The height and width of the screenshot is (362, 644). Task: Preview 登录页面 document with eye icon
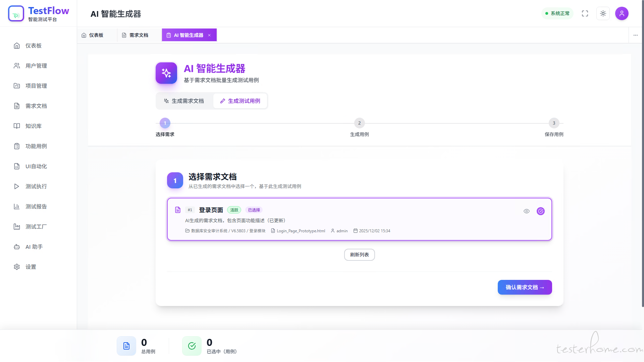pos(527,211)
